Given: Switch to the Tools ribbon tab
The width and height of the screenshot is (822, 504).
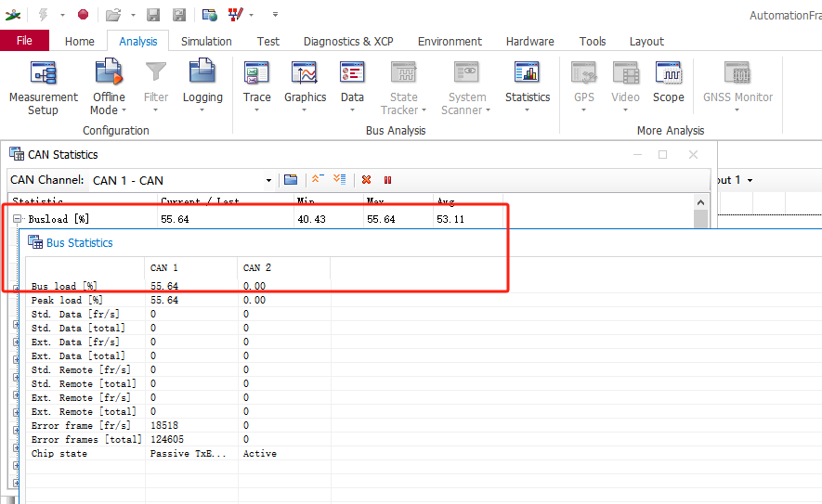Looking at the screenshot, I should (x=593, y=41).
